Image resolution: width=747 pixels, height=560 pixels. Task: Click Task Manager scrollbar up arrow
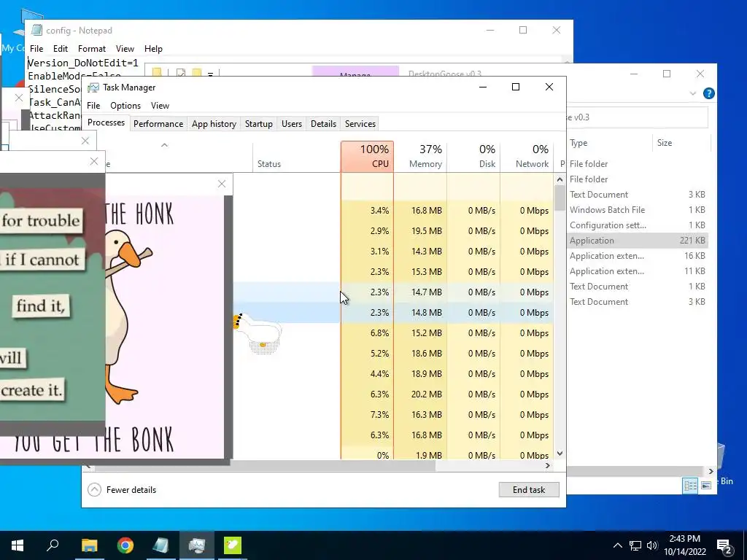(x=560, y=179)
